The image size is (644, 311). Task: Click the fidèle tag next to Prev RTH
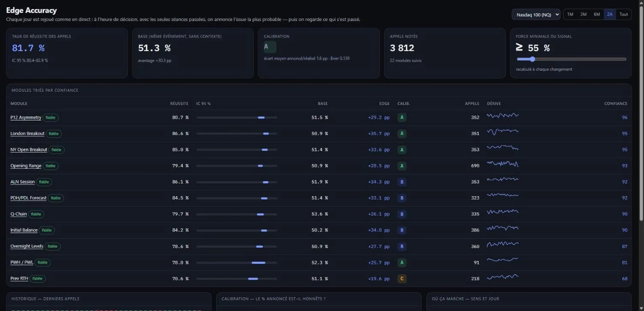37,278
